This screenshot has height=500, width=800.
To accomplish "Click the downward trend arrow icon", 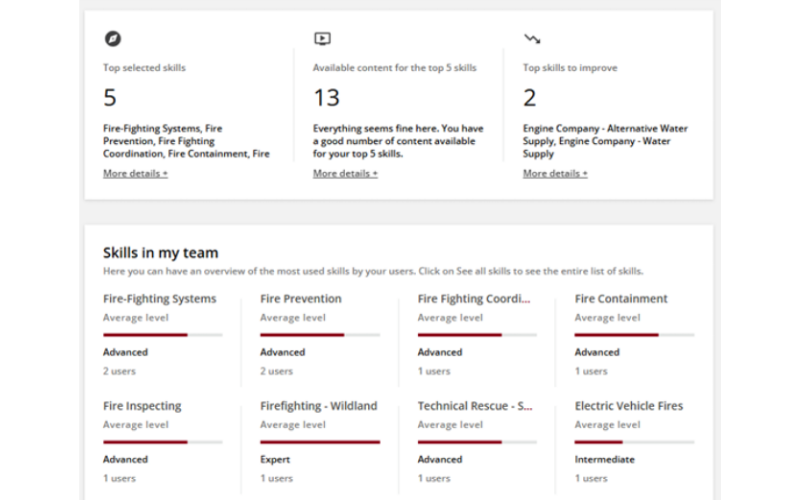I will click(532, 39).
